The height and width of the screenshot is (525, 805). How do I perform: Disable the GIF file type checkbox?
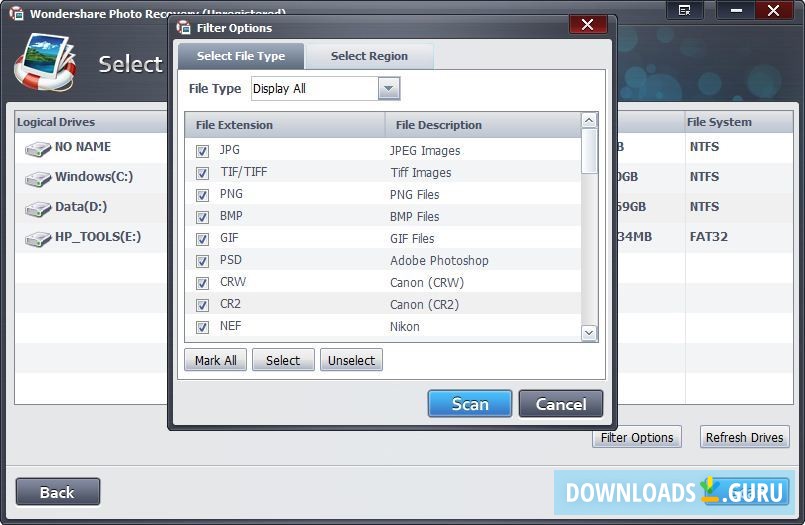(x=202, y=239)
